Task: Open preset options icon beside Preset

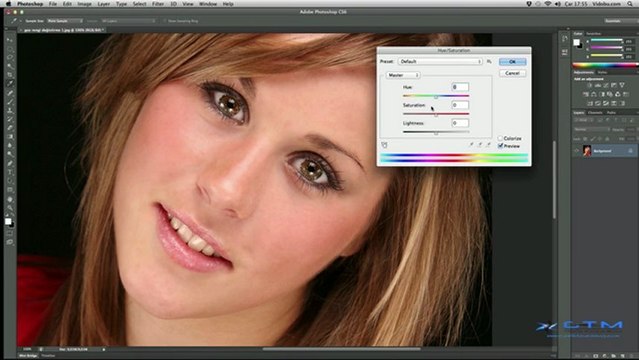Action: click(x=489, y=62)
